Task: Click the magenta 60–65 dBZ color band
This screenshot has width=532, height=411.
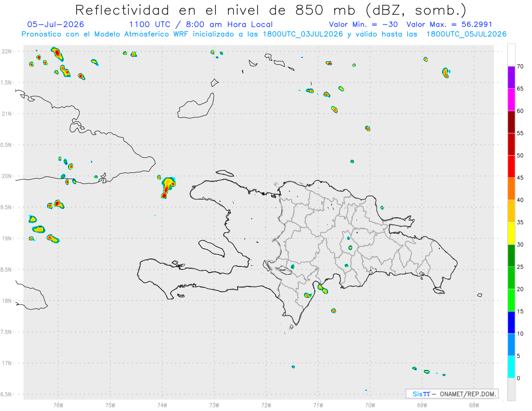Action: 511,99
